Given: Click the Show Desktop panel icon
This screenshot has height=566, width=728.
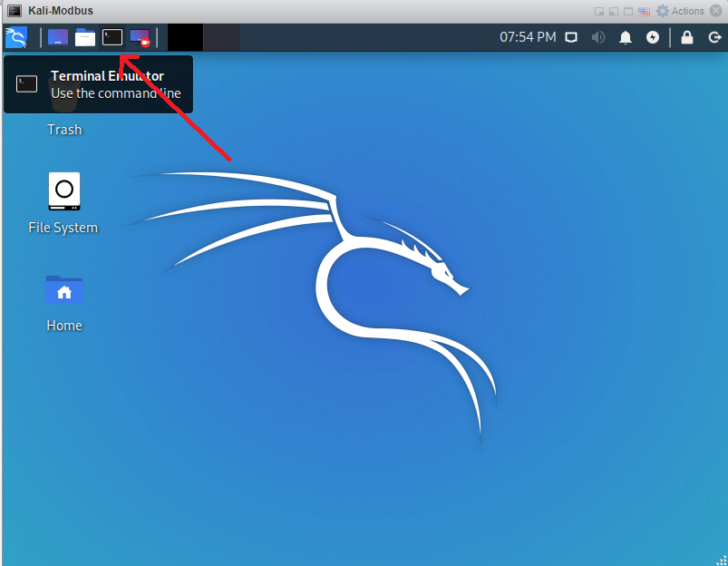Looking at the screenshot, I should click(x=58, y=37).
